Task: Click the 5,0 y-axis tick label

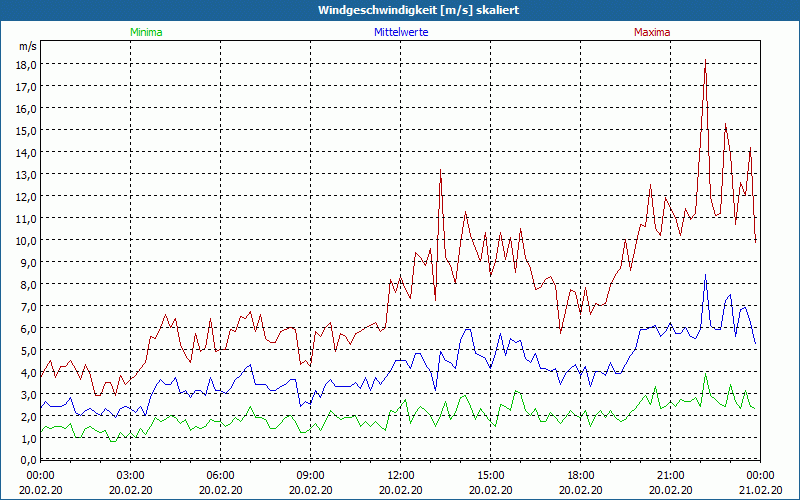Action: [27, 350]
